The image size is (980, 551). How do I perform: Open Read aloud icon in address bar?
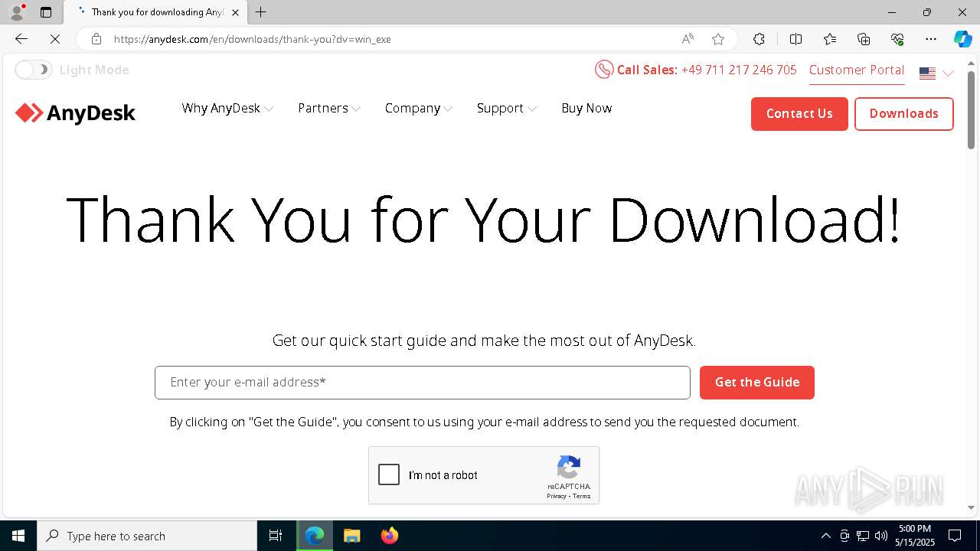click(x=688, y=39)
